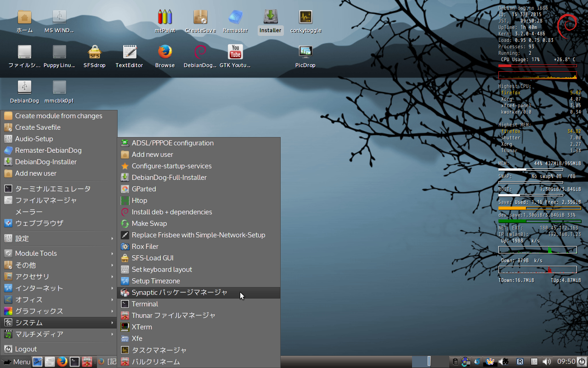This screenshot has width=588, height=368.
Task: Launch XTerm from the submenu
Action: [x=199, y=327]
